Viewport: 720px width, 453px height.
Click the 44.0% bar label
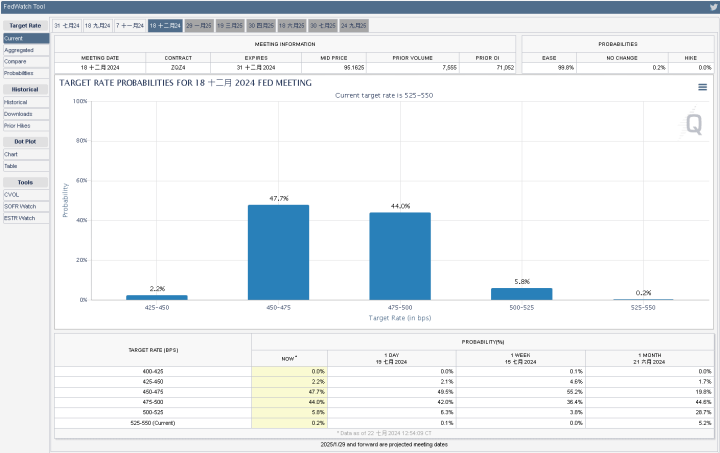(x=400, y=206)
